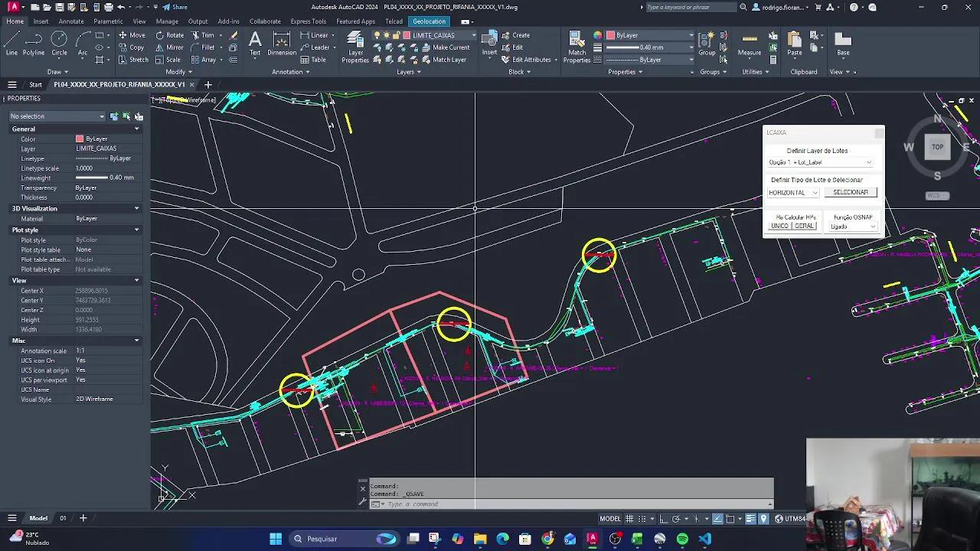The height and width of the screenshot is (551, 980).
Task: Open the Insert ribbon tab
Action: [x=41, y=21]
